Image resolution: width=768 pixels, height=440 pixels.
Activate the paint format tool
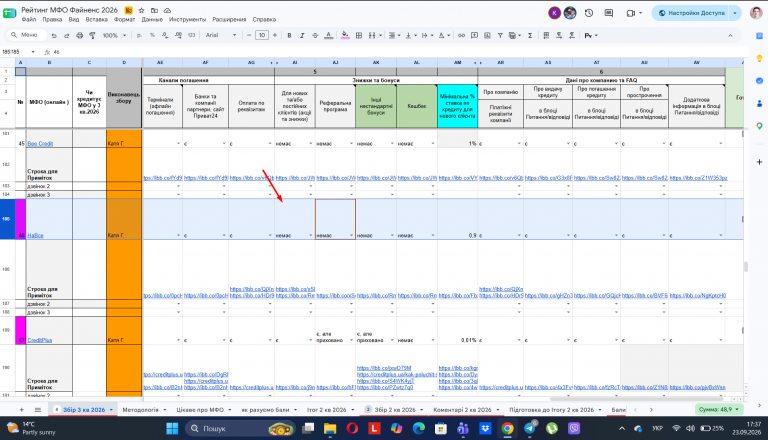click(x=92, y=35)
